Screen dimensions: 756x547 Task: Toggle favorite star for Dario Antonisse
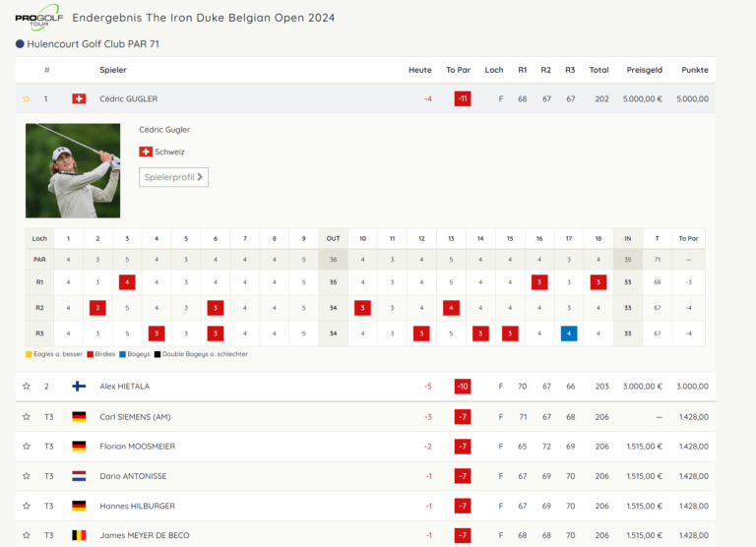pyautogui.click(x=27, y=476)
